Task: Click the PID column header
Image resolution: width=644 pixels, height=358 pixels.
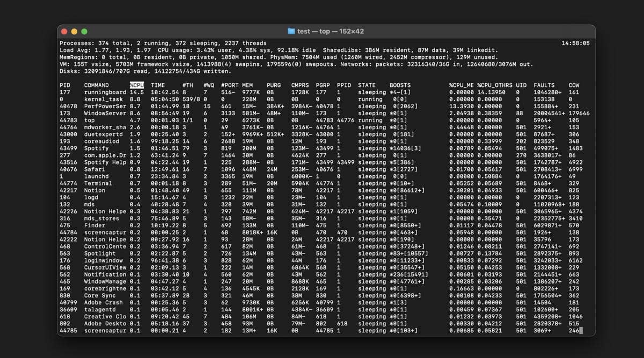Action: [64, 85]
